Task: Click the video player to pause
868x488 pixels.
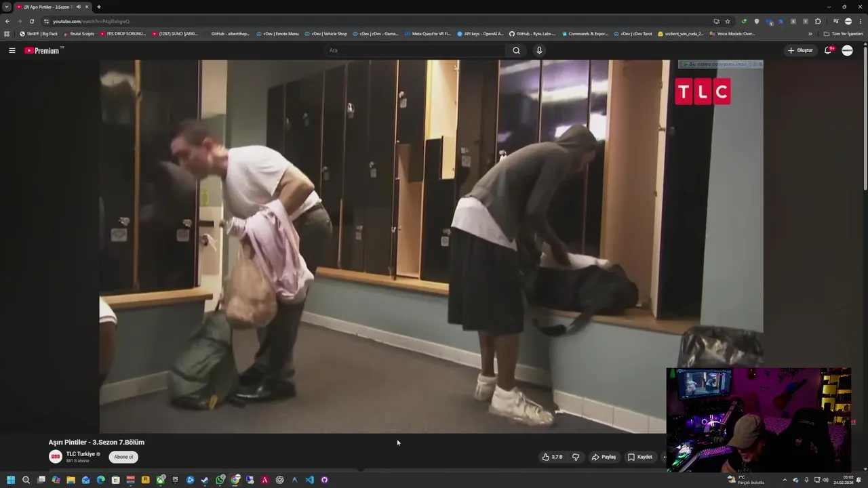Action: (x=431, y=247)
